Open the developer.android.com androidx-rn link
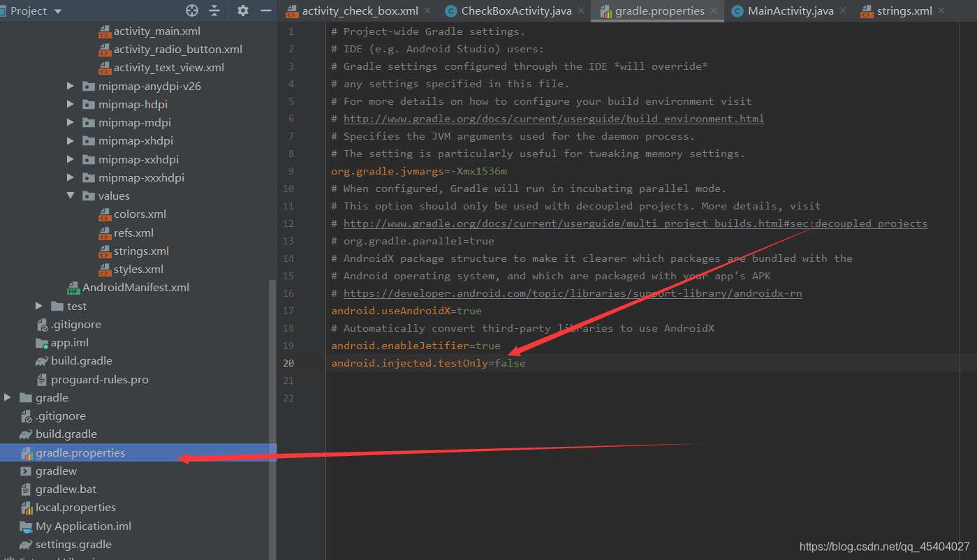The width and height of the screenshot is (977, 560). 572,293
